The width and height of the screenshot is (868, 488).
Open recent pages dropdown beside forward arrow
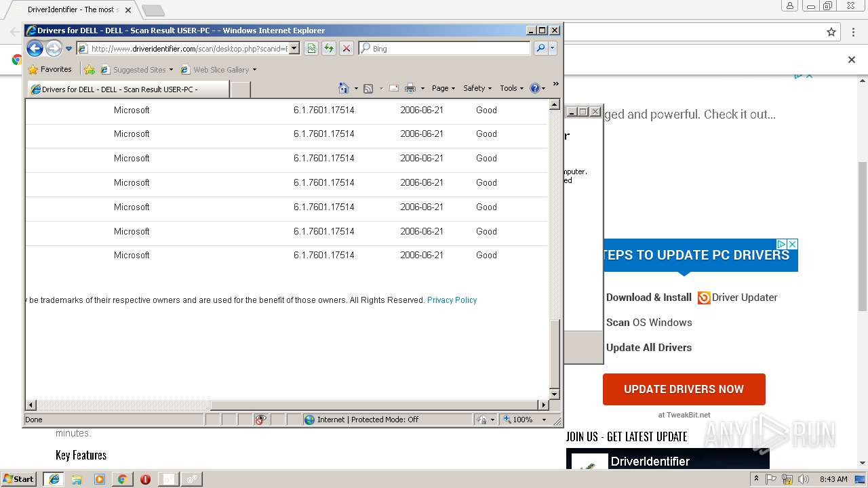tap(68, 49)
